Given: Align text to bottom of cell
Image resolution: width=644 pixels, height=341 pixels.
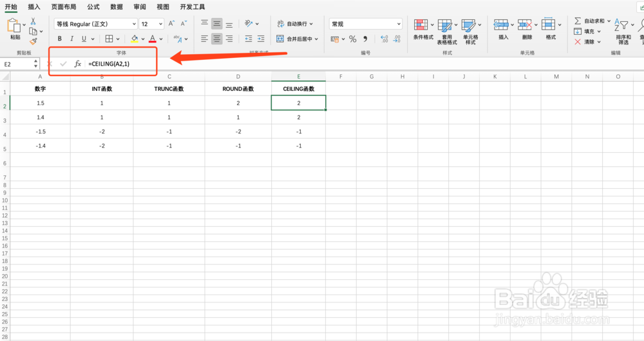Looking at the screenshot, I should 229,24.
